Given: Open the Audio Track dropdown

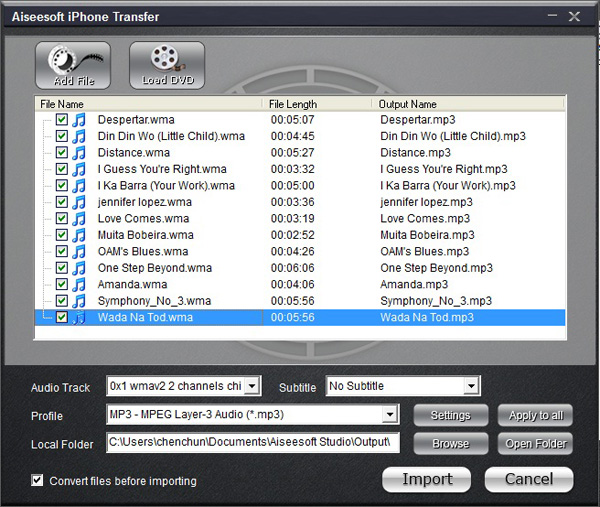Looking at the screenshot, I should click(252, 386).
